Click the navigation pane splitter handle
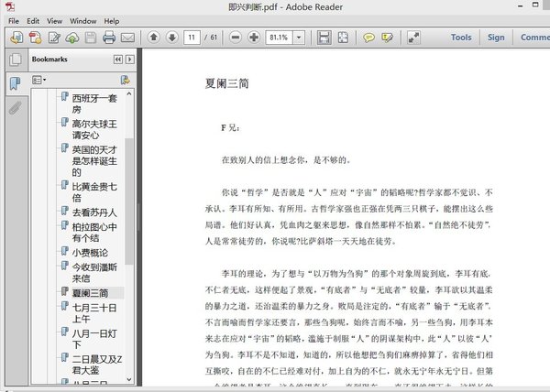Image resolution: width=550 pixels, height=392 pixels. [139, 217]
